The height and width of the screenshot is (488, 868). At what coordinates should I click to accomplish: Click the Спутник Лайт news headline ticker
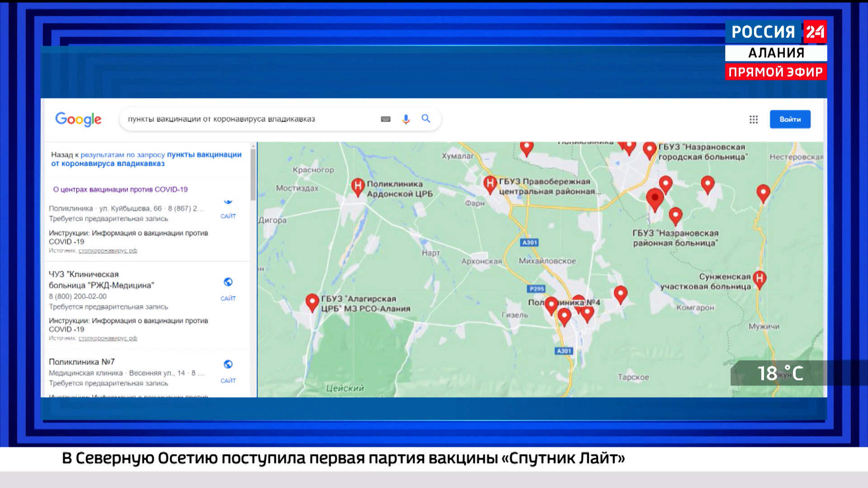tap(344, 458)
